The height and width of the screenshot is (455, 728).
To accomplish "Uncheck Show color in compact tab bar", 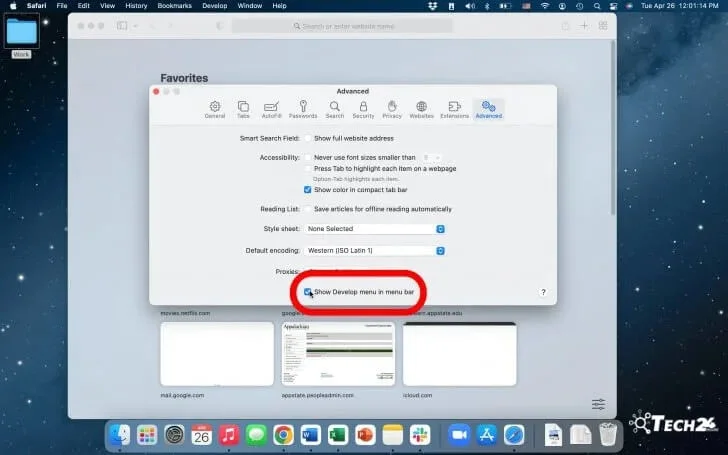I will pos(308,189).
